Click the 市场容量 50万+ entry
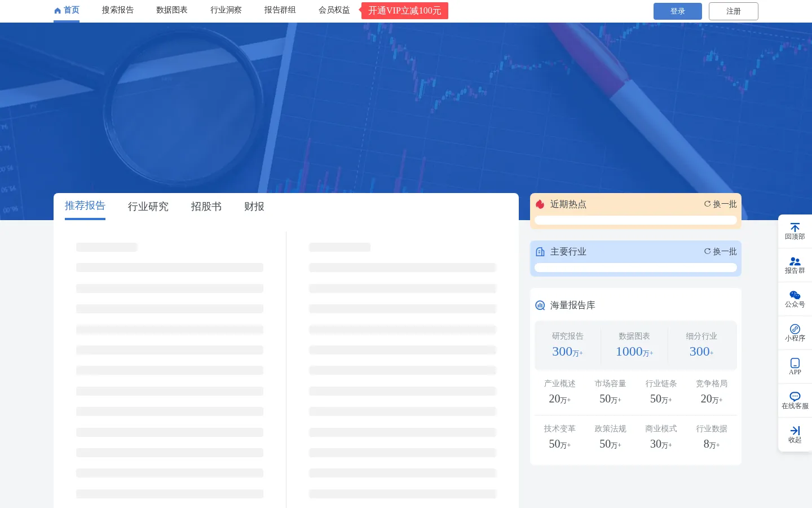This screenshot has height=508, width=812. coord(610,392)
